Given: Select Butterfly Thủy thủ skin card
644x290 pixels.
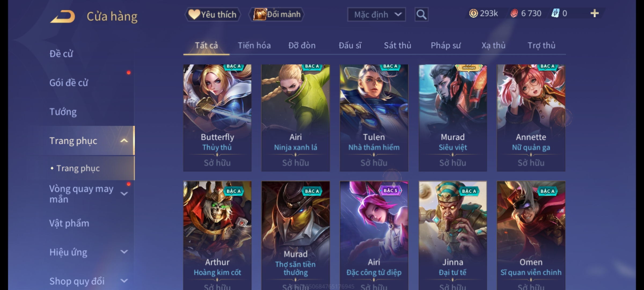Looking at the screenshot, I should tap(217, 118).
